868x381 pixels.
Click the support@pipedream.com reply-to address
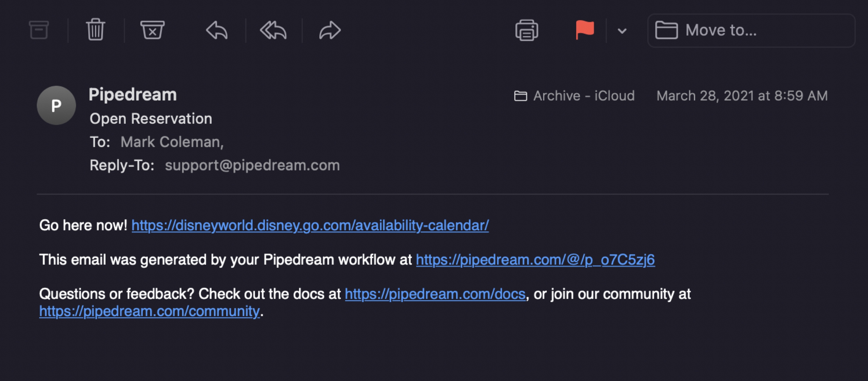tap(252, 165)
